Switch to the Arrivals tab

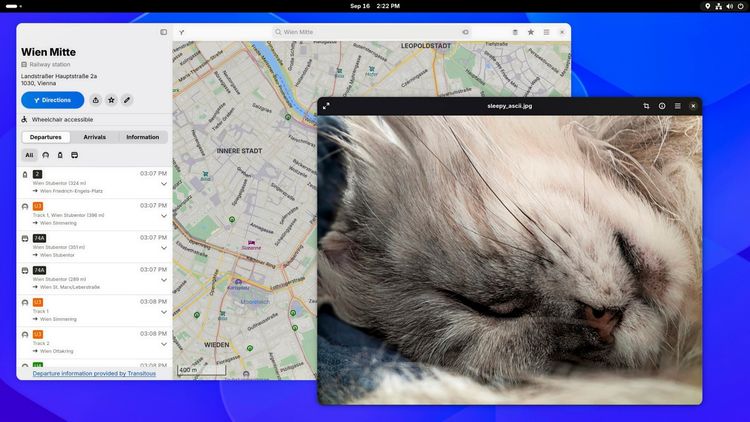click(95, 137)
